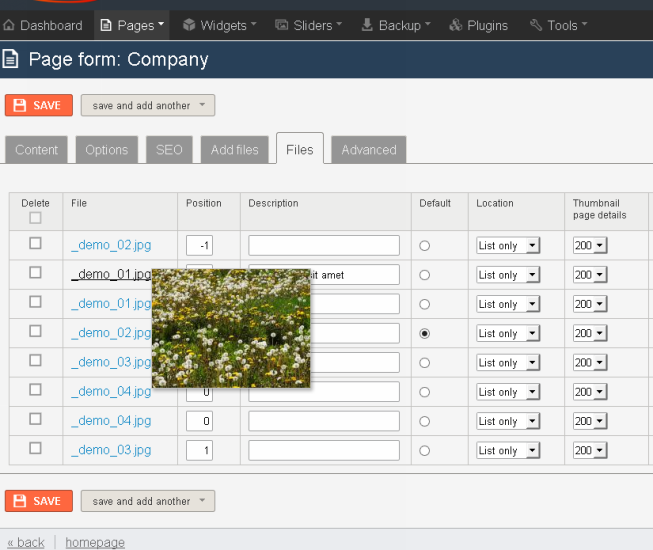This screenshot has height=550, width=653.
Task: Open Location dropdown in position -1 row
Action: pos(508,245)
